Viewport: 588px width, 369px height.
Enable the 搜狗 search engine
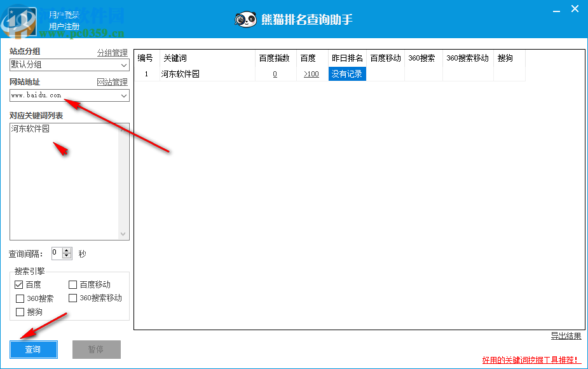click(x=19, y=312)
